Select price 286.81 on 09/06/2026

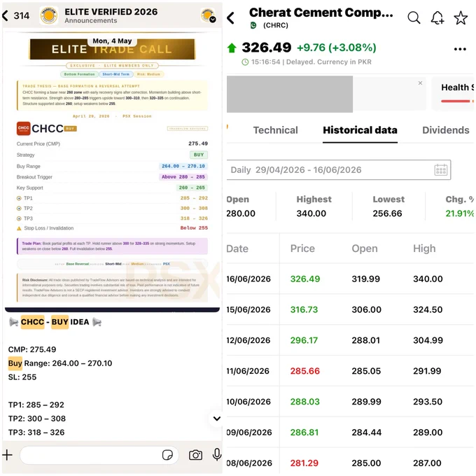[304, 433]
